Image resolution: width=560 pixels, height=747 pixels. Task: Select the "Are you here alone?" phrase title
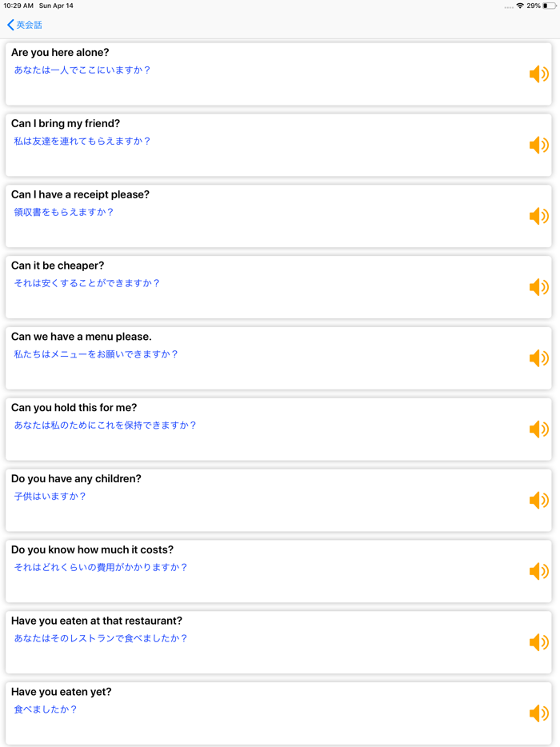pos(60,53)
